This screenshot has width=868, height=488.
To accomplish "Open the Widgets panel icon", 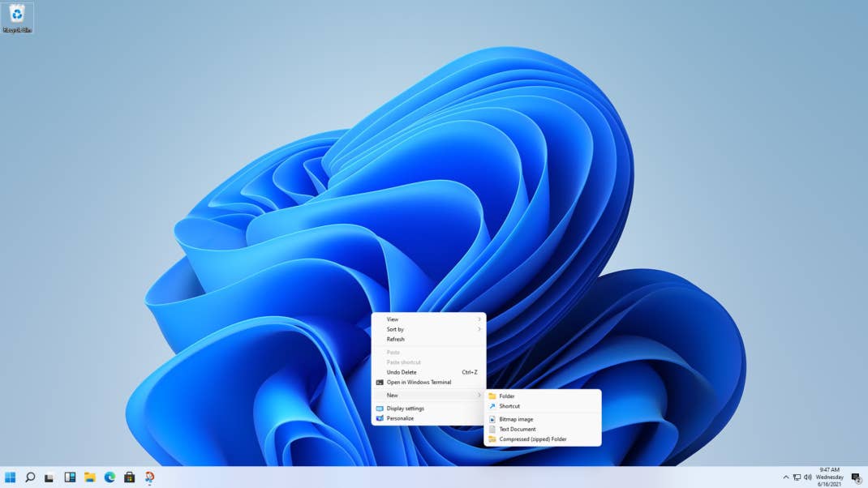I will pyautogui.click(x=70, y=477).
